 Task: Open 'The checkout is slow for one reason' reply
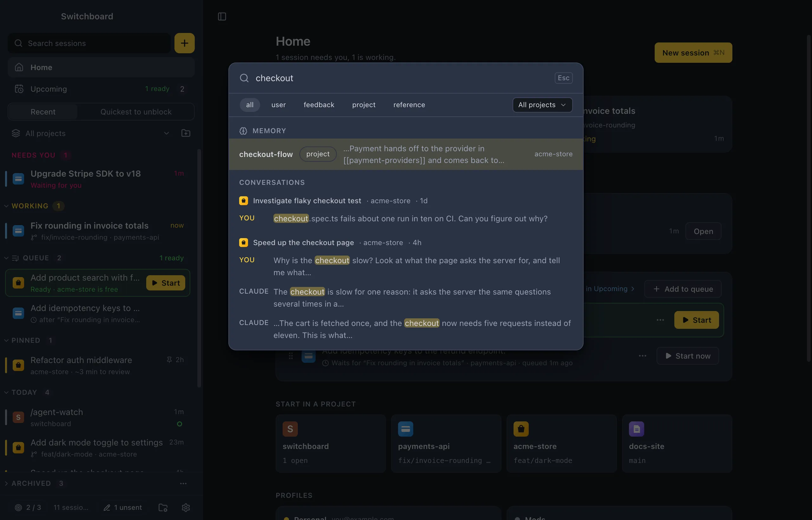406,298
